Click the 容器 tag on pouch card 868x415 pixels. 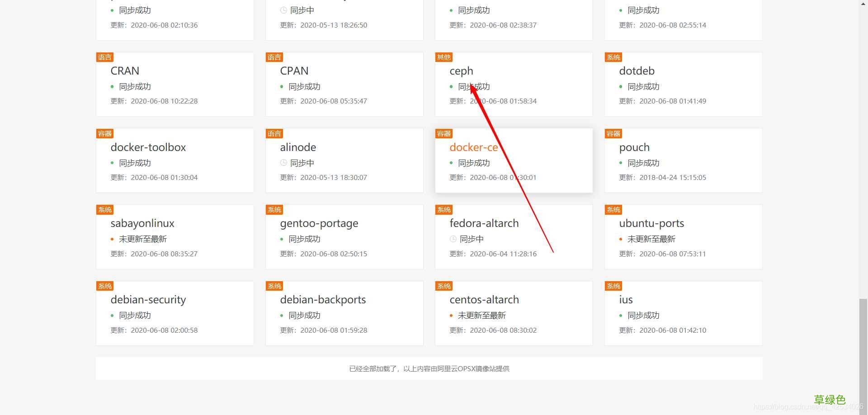click(x=613, y=133)
